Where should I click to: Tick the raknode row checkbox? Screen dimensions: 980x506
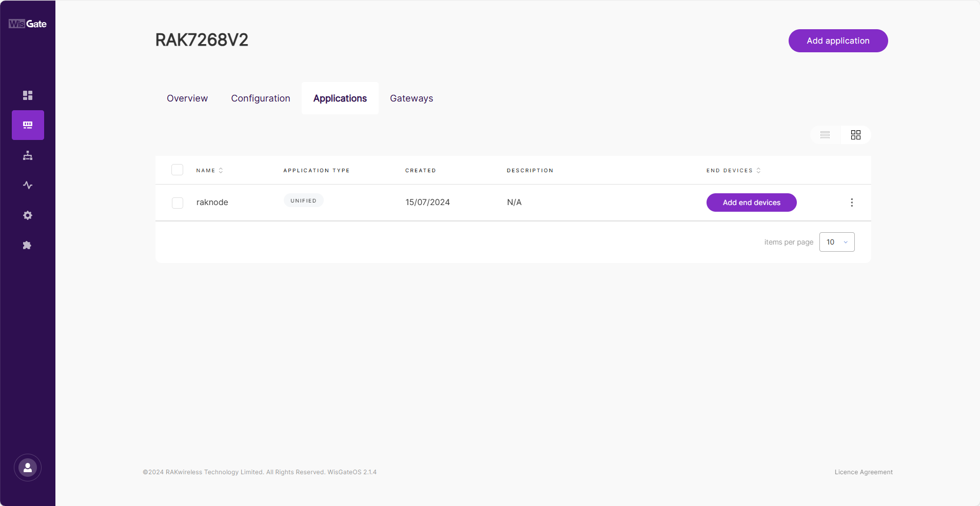(178, 203)
